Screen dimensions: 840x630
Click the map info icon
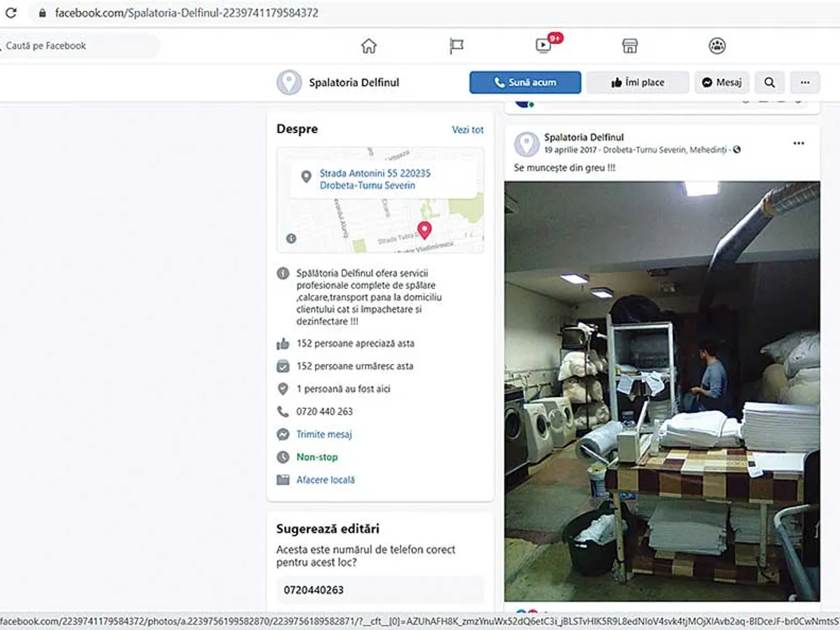(291, 239)
